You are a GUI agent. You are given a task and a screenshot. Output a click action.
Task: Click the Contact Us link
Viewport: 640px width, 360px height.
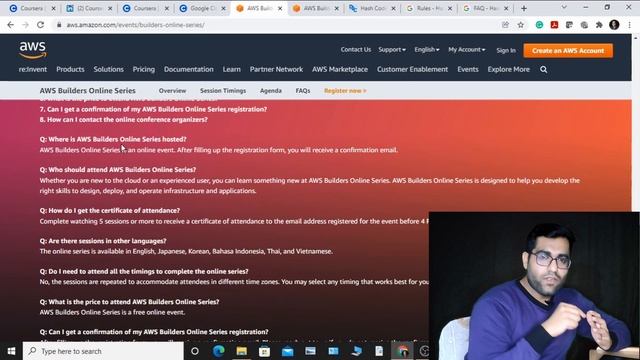coord(356,49)
